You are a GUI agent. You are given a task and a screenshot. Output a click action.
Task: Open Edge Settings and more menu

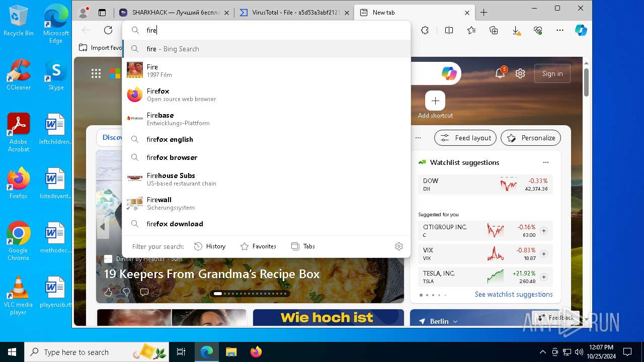(x=560, y=30)
